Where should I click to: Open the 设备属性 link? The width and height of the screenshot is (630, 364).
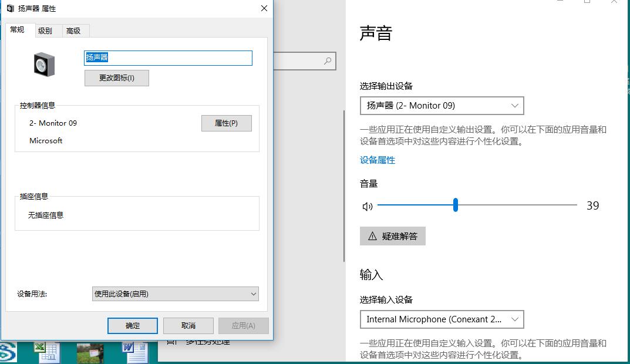[377, 160]
